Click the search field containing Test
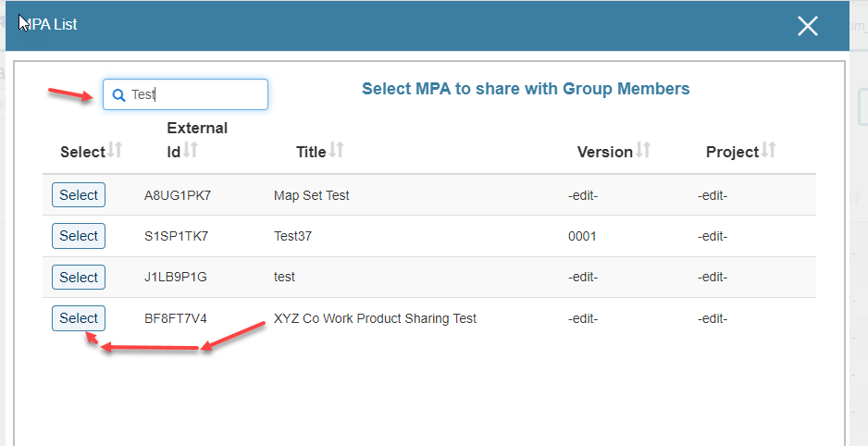This screenshot has width=868, height=446. coord(185,94)
